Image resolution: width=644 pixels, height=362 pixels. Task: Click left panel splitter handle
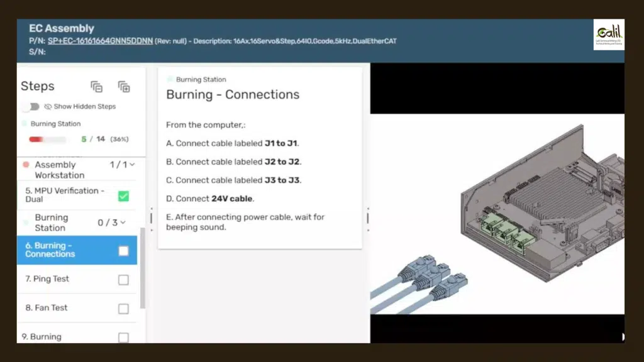point(151,218)
